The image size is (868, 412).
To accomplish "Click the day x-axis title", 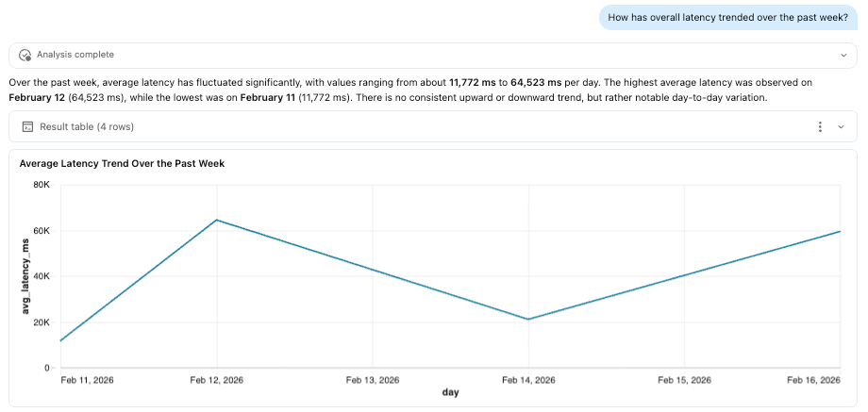I will point(451,392).
